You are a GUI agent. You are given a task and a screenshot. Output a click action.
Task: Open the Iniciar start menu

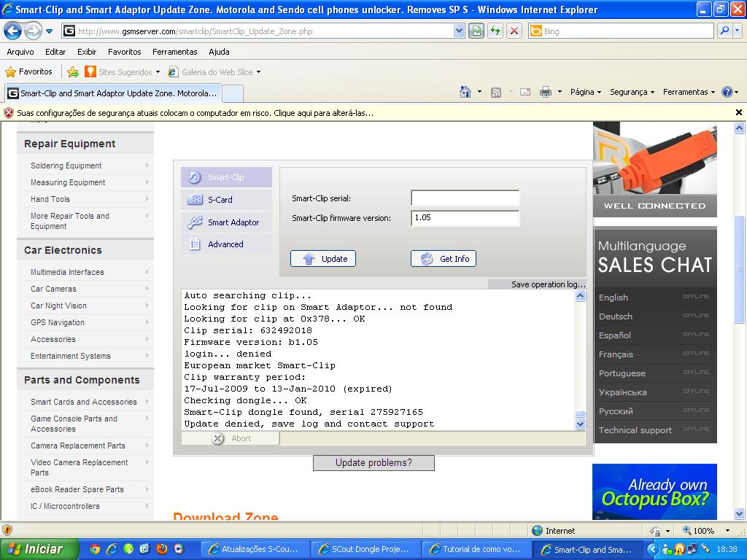(x=39, y=549)
